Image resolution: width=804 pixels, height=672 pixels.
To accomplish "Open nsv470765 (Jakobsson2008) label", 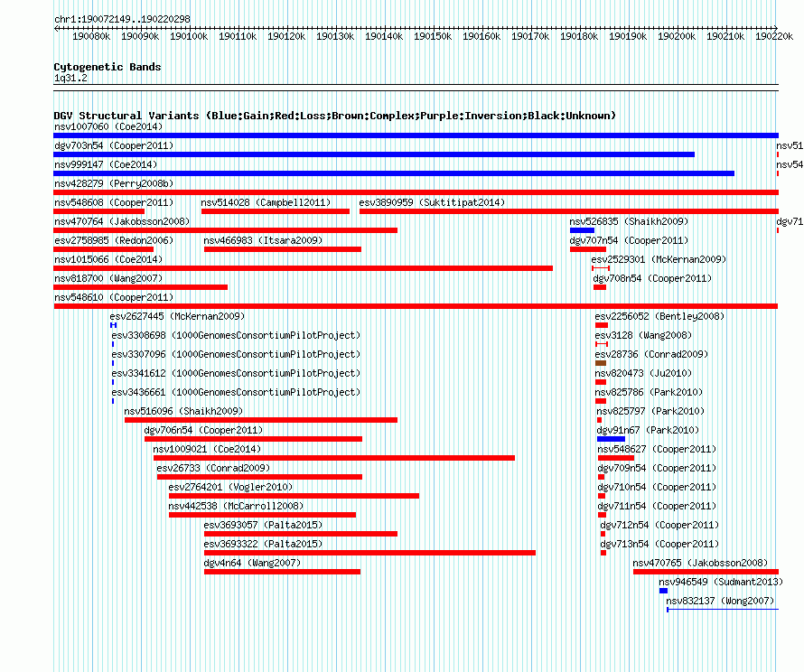I will [700, 563].
